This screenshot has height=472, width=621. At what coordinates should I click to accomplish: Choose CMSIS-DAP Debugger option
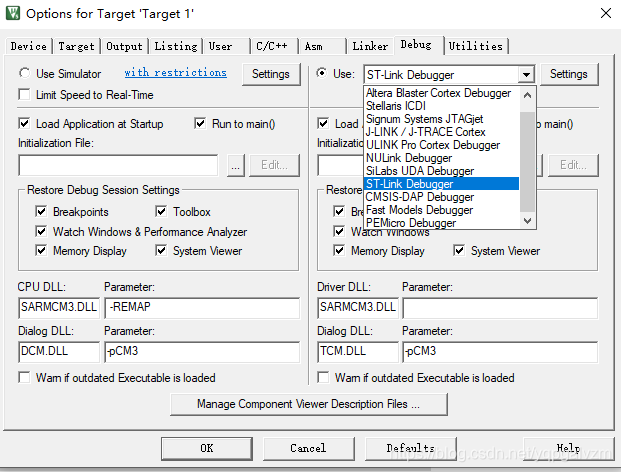coord(441,197)
